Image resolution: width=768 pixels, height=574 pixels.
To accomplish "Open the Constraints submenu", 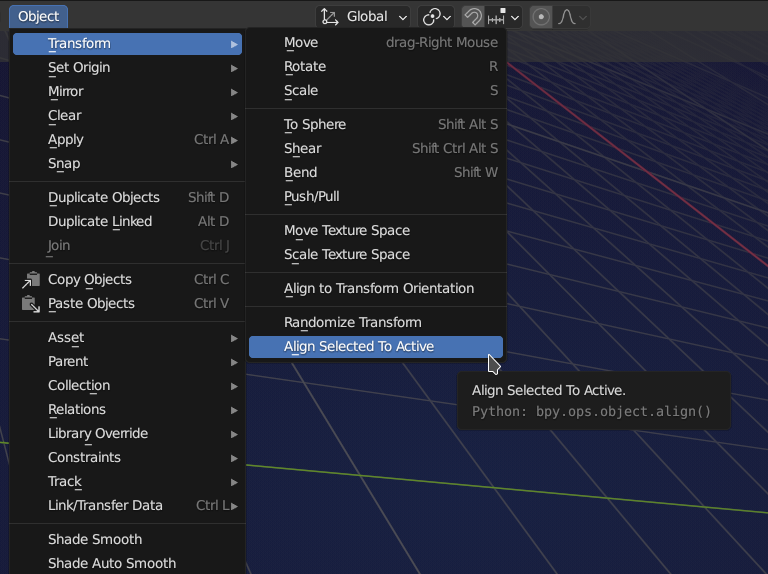I will pos(127,457).
